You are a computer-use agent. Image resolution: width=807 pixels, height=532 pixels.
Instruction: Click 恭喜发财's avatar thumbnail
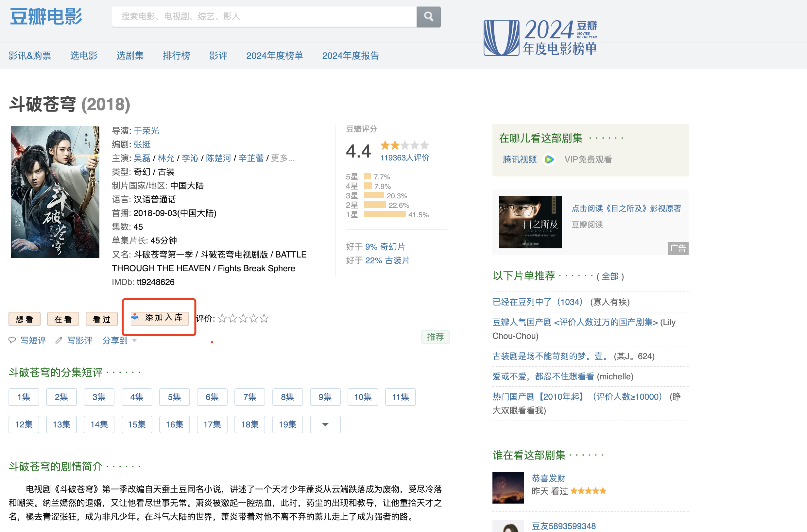(x=508, y=488)
